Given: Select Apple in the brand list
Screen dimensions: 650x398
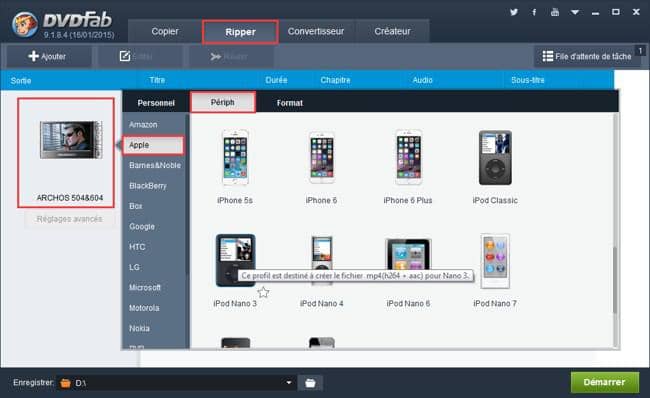Looking at the screenshot, I should click(x=153, y=145).
